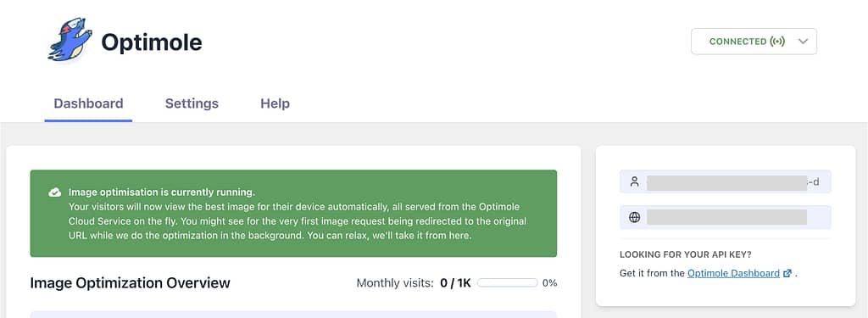Click the cloud checkmark icon in green banner

point(55,192)
